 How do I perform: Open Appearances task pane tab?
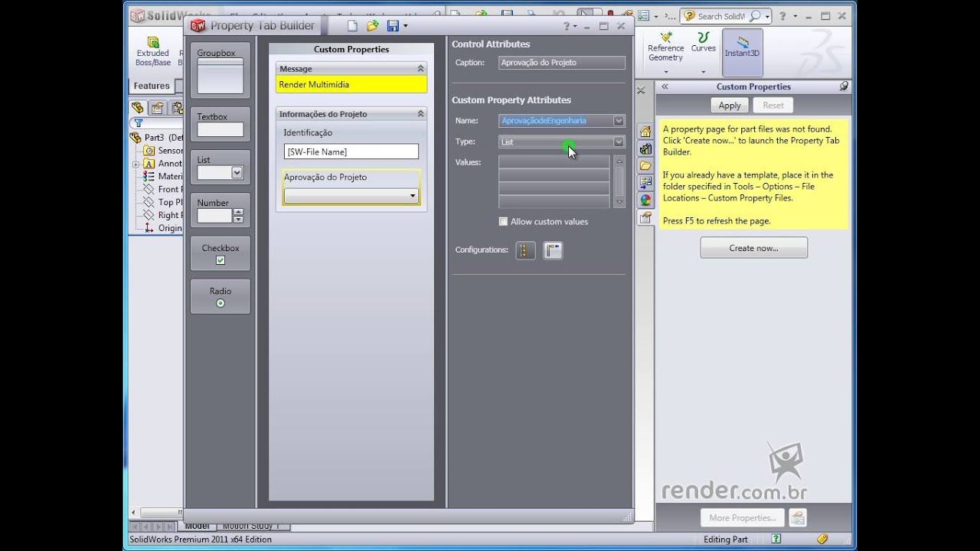[645, 201]
